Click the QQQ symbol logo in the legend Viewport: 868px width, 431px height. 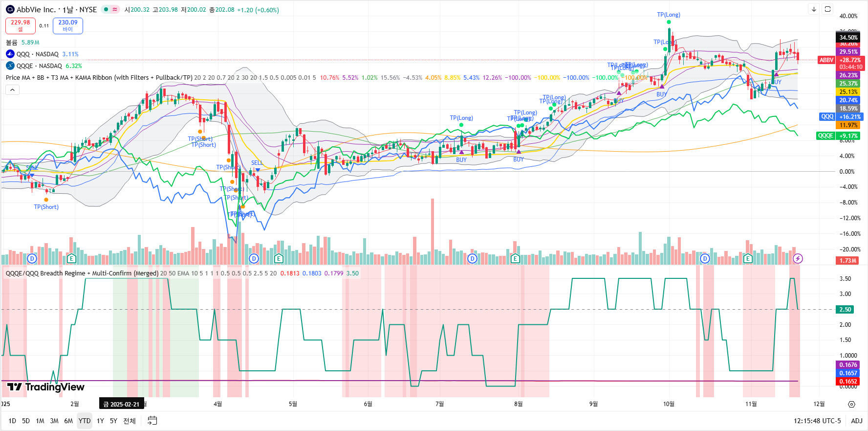point(10,54)
